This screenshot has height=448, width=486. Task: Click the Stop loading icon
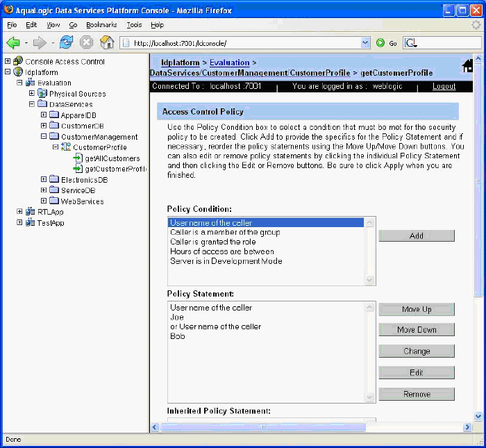pyautogui.click(x=87, y=42)
